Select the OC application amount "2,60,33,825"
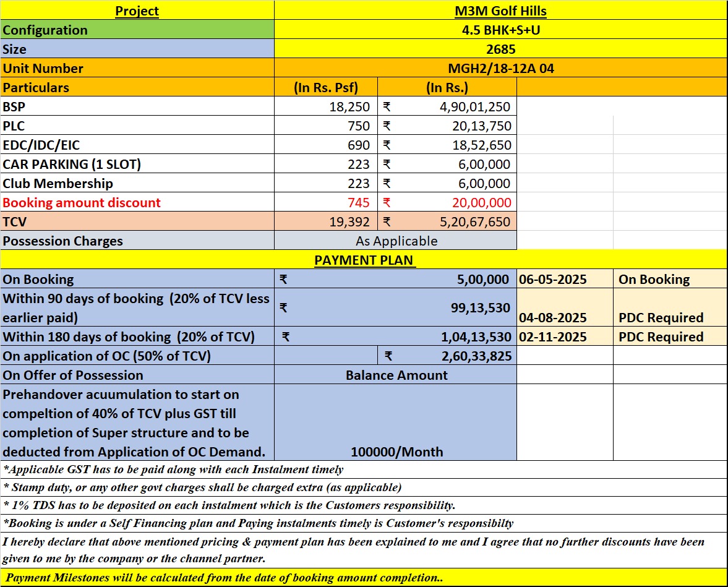Screen dimensions: 728x587 (x=475, y=356)
